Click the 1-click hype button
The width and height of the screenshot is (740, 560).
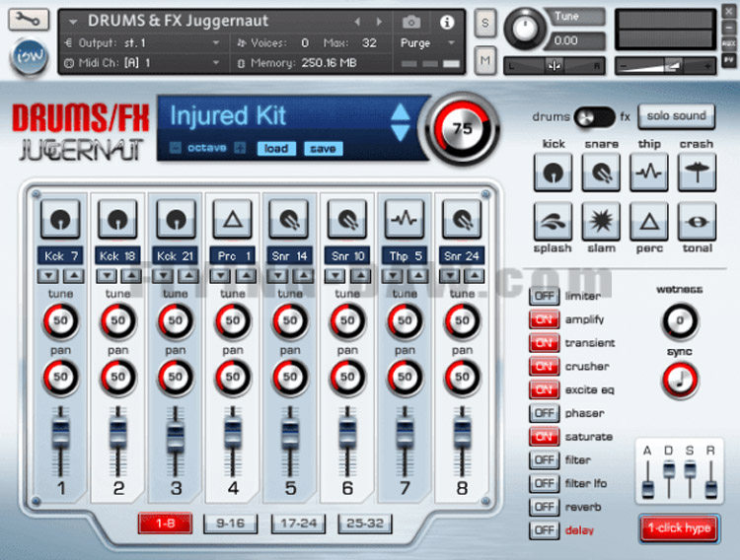pos(680,528)
